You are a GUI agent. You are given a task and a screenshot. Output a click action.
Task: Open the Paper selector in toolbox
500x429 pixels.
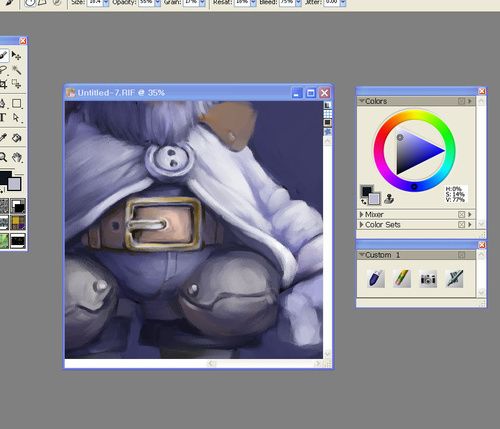pos(4,206)
